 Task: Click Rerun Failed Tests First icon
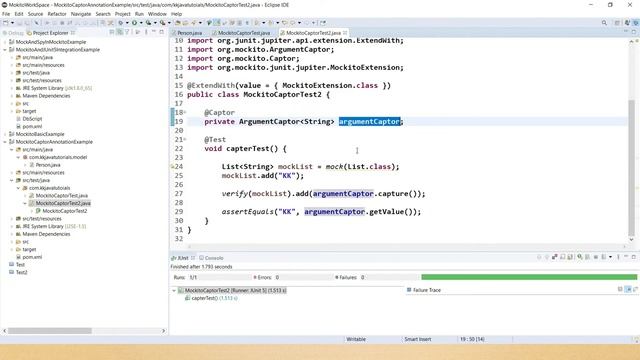pos(587,257)
